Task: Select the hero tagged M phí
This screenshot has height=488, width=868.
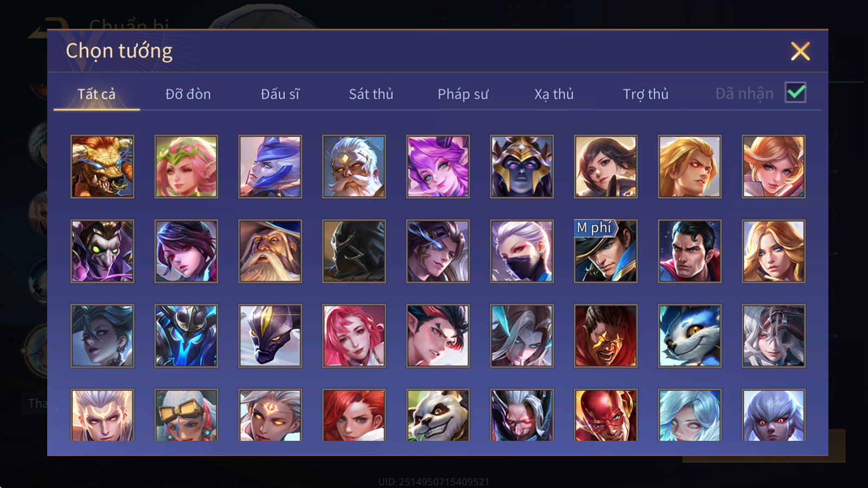Action: click(605, 251)
